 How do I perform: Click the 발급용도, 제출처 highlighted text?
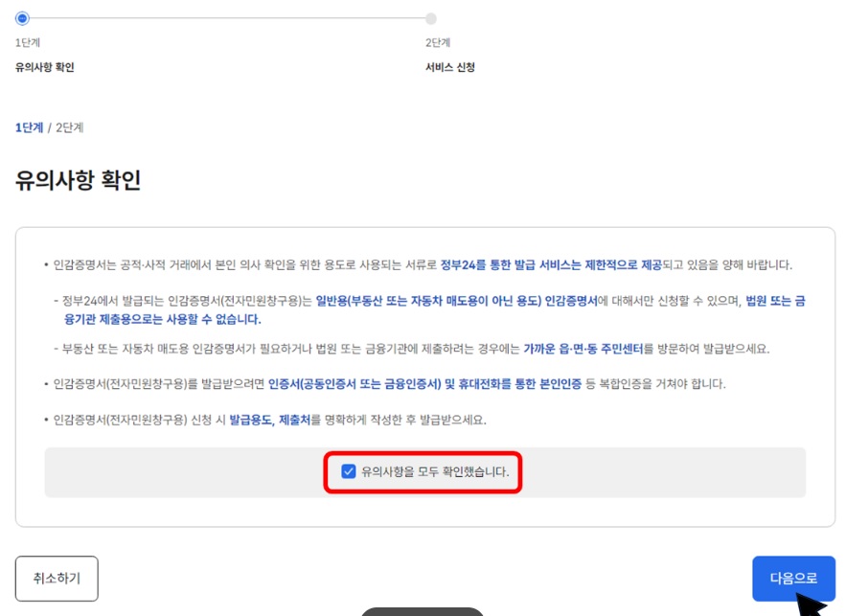tap(270, 420)
